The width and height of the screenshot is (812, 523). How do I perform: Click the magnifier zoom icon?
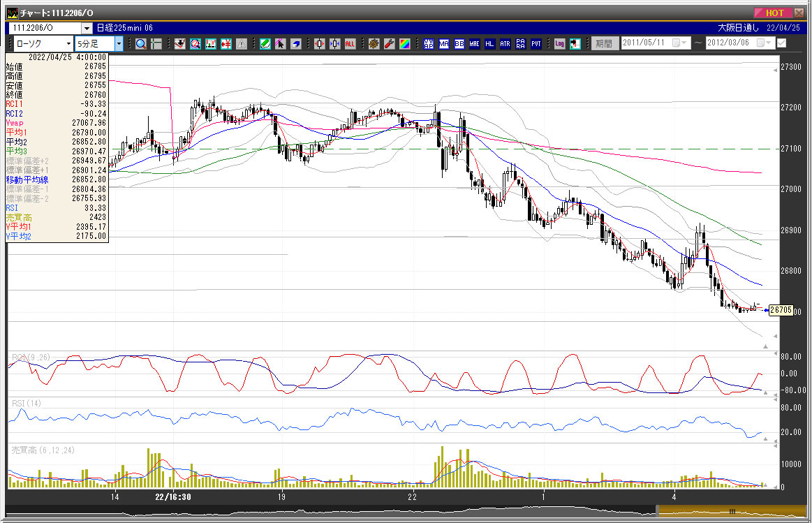(141, 44)
